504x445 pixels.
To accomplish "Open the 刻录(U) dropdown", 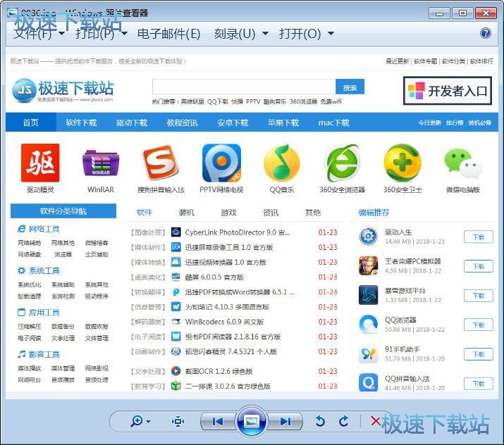I will (x=241, y=34).
